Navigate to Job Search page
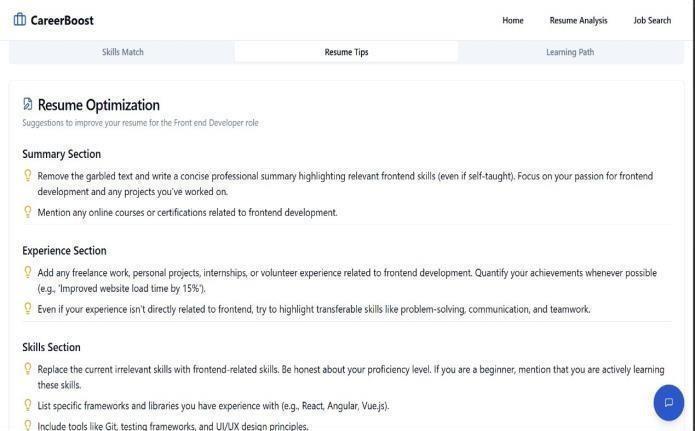 pyautogui.click(x=652, y=20)
